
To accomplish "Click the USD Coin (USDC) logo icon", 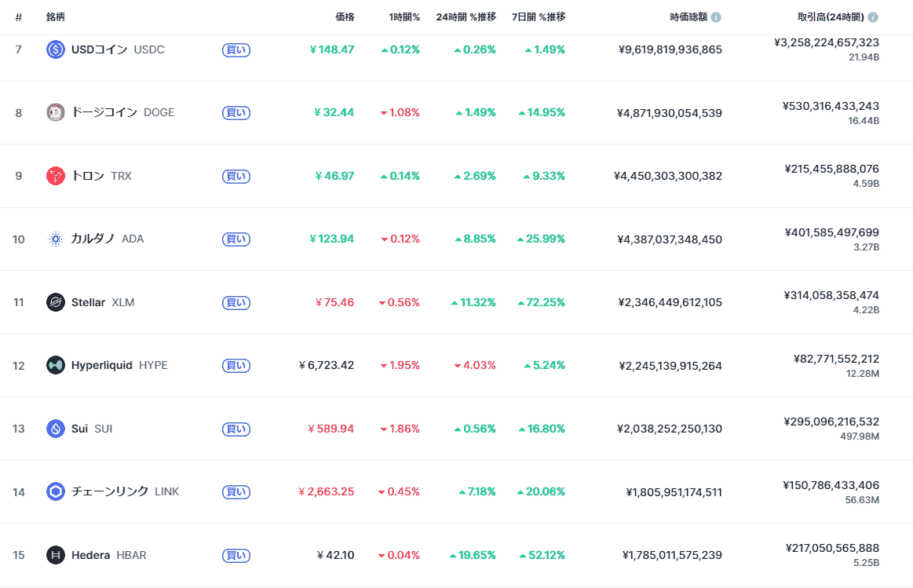I will (55, 49).
